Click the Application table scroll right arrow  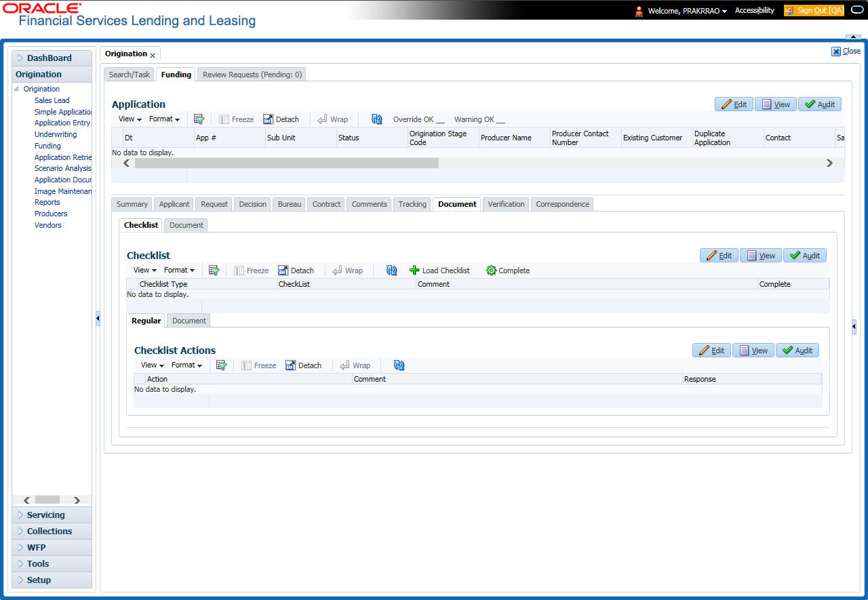coord(829,163)
